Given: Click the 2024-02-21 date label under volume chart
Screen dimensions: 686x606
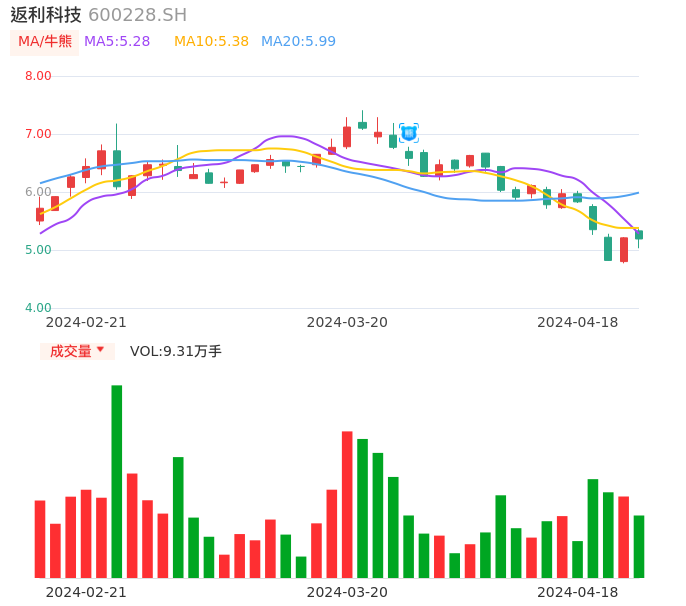Looking at the screenshot, I should click(x=86, y=592).
